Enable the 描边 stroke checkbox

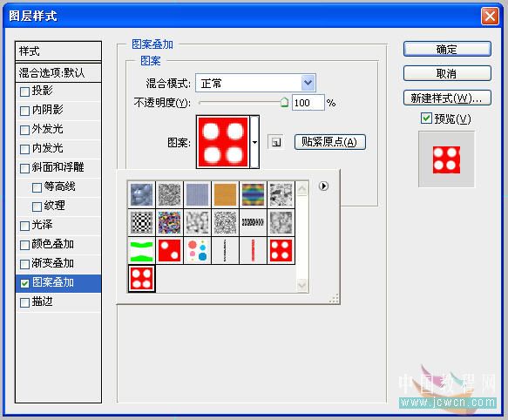pos(24,302)
